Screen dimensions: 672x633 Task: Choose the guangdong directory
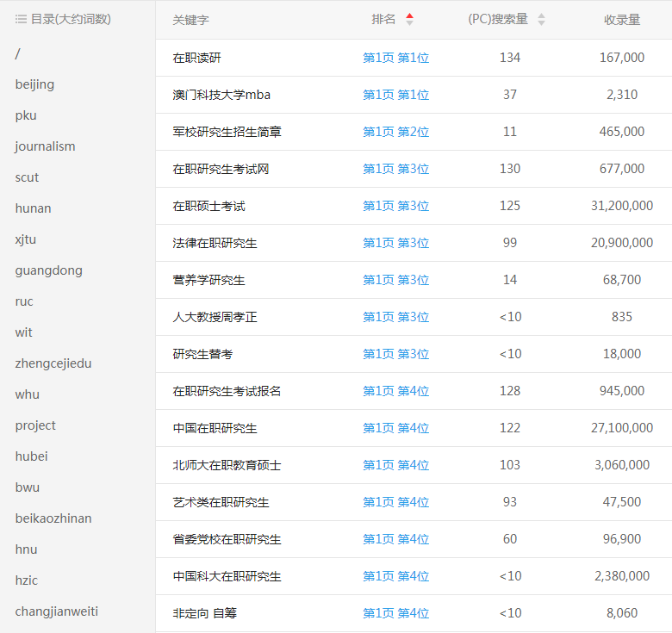[48, 270]
